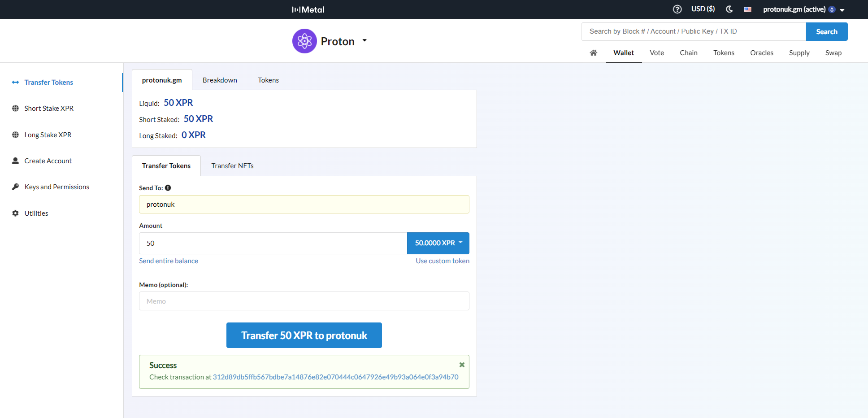This screenshot has width=868, height=418.
Task: Click the Send To info icon
Action: (x=168, y=188)
